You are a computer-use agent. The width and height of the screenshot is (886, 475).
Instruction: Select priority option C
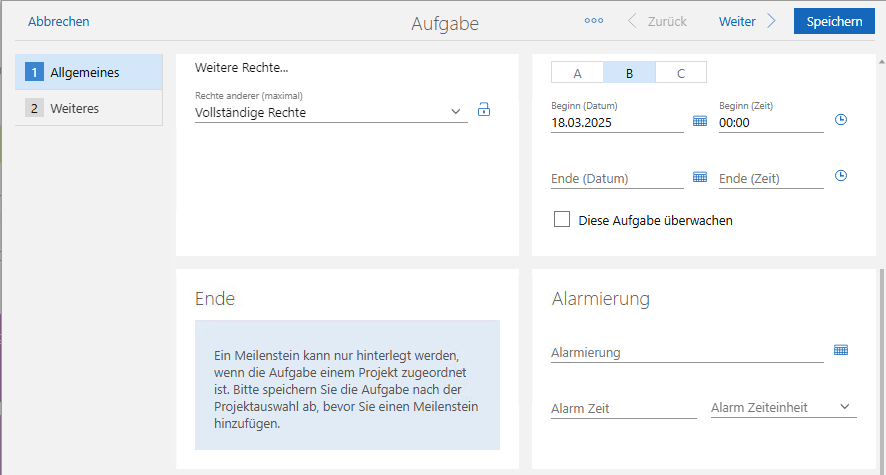681,73
